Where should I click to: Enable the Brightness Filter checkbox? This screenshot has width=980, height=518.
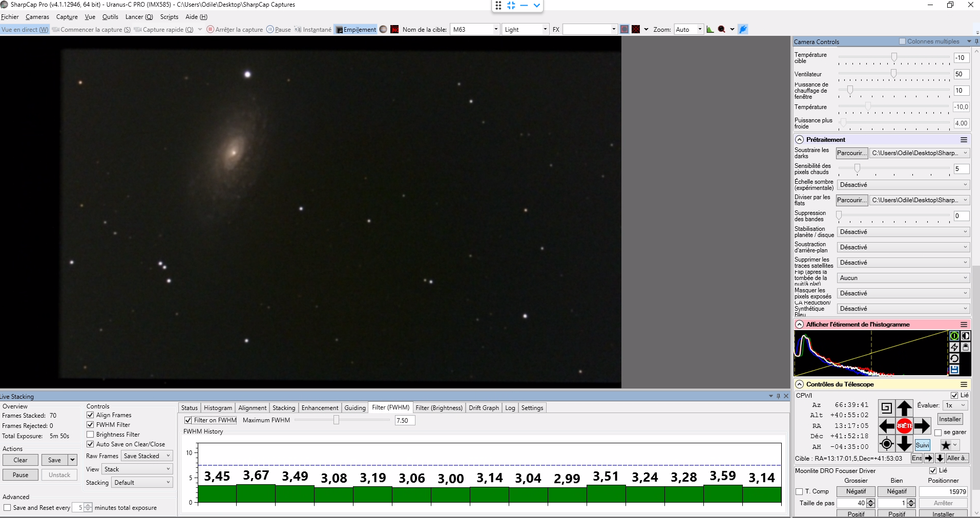pyautogui.click(x=90, y=435)
